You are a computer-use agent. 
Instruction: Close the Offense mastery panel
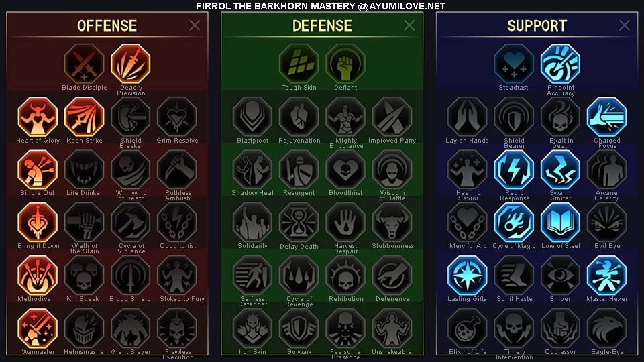195,25
